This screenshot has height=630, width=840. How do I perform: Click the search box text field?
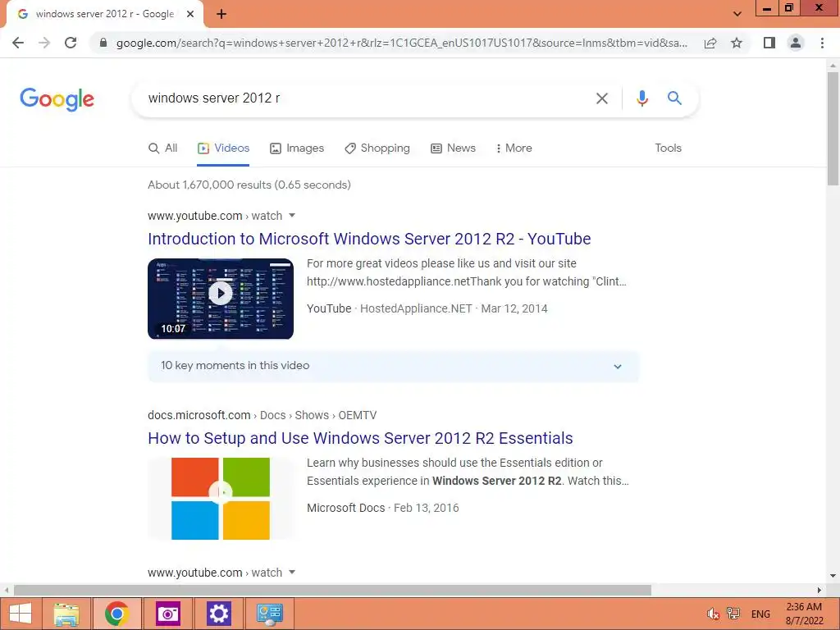[367, 98]
